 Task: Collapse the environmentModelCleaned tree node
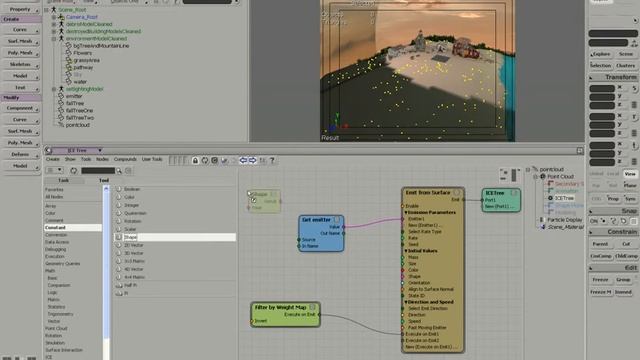tap(54, 38)
